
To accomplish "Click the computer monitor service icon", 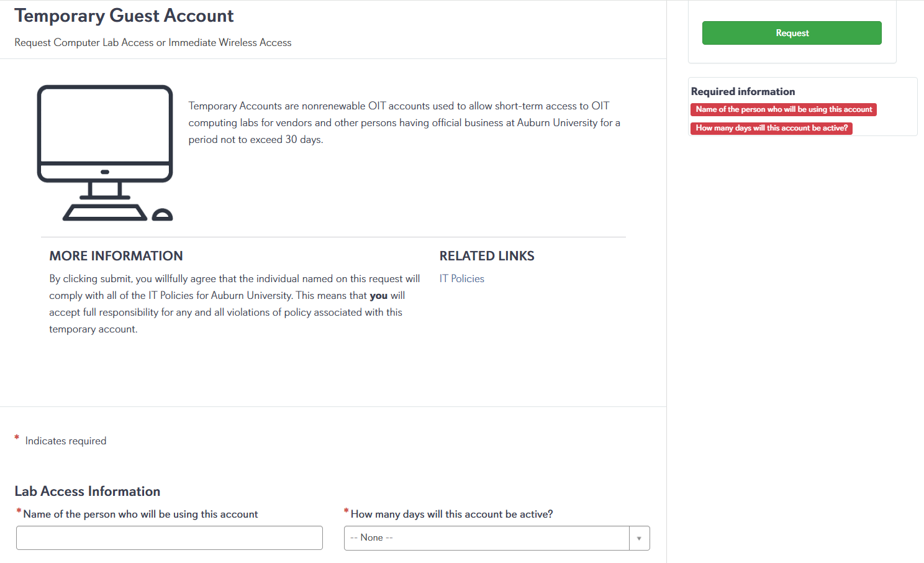I will [105, 153].
